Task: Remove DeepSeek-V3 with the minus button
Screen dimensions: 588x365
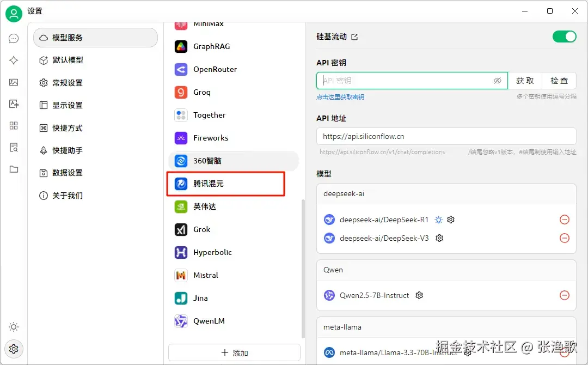Action: 565,238
